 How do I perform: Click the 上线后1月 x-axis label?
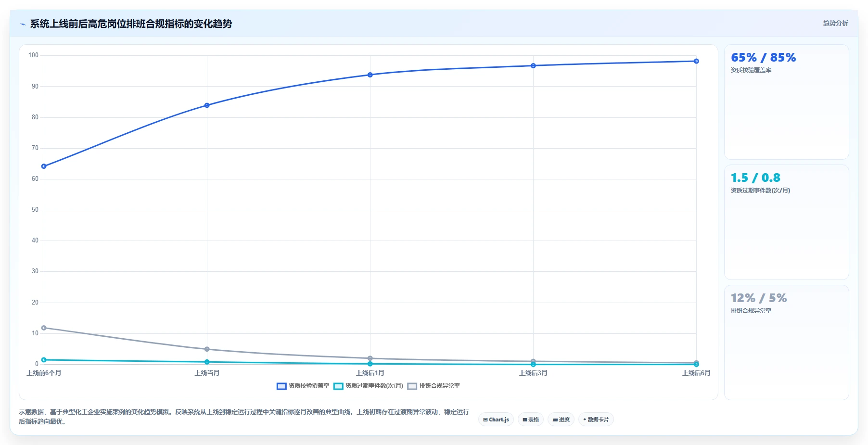[x=370, y=373]
